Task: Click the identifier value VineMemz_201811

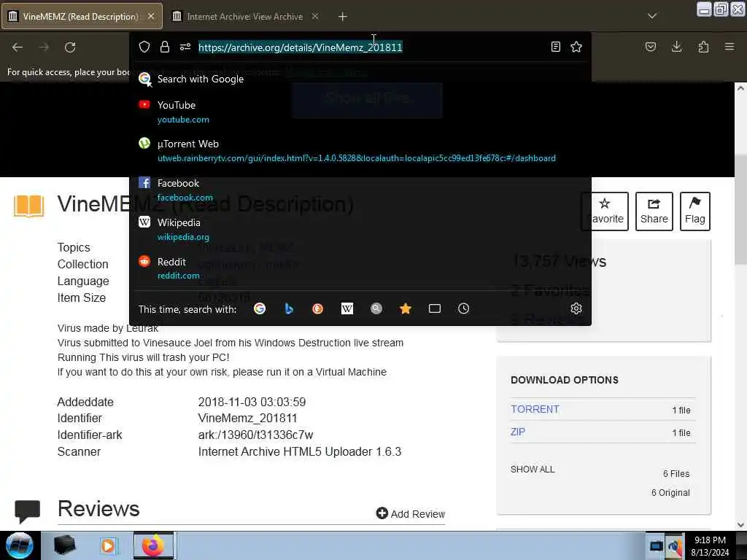Action: (x=248, y=418)
